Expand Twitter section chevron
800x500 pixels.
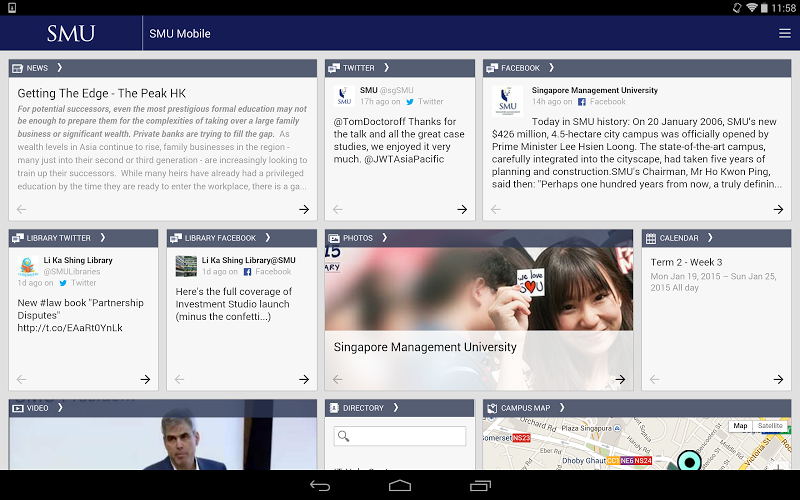click(386, 67)
